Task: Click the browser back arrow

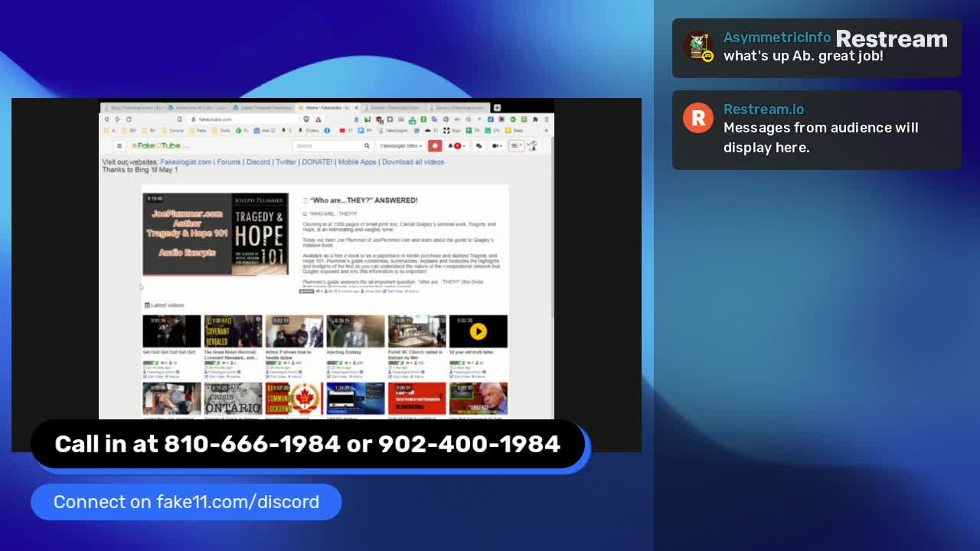Action: 106,119
